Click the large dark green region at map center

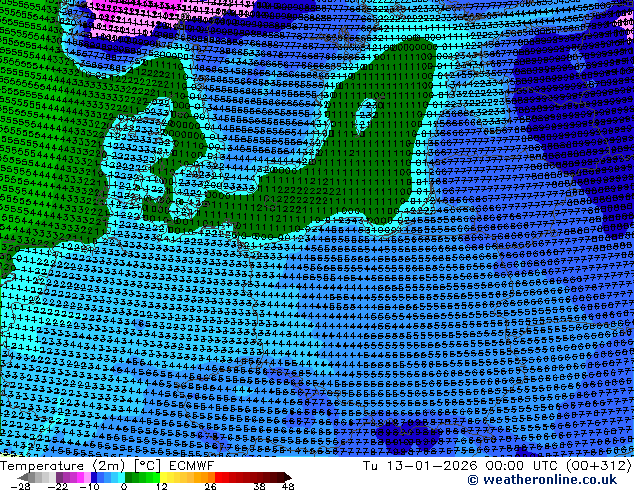pos(364,162)
